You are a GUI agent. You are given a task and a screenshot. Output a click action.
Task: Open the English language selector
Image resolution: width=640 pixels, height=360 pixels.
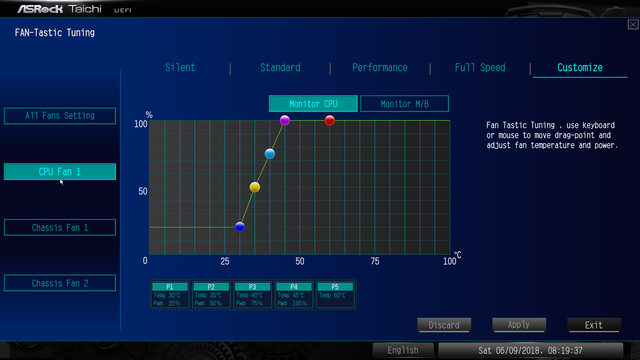point(403,350)
